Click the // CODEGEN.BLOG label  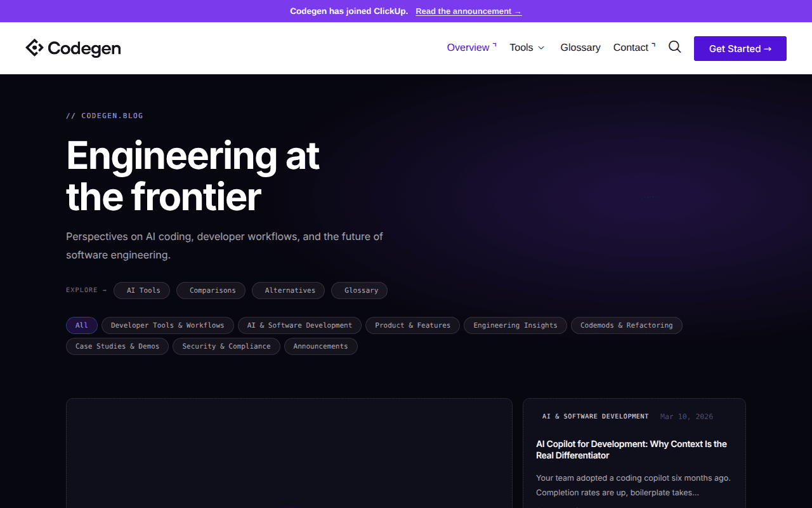(x=105, y=116)
